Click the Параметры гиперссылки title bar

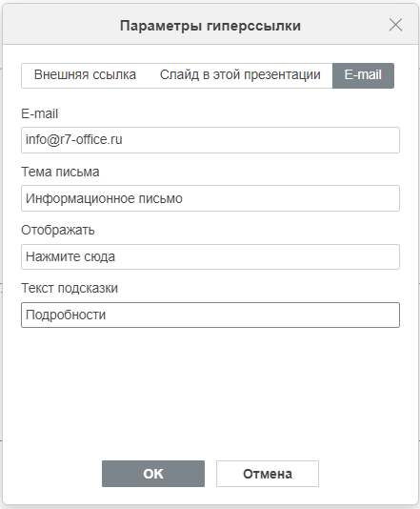[x=210, y=26]
